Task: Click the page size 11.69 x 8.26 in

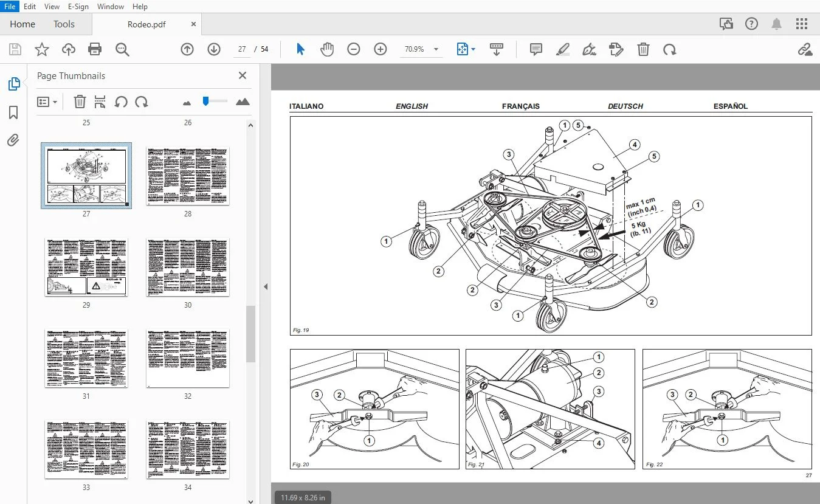Action: point(303,497)
